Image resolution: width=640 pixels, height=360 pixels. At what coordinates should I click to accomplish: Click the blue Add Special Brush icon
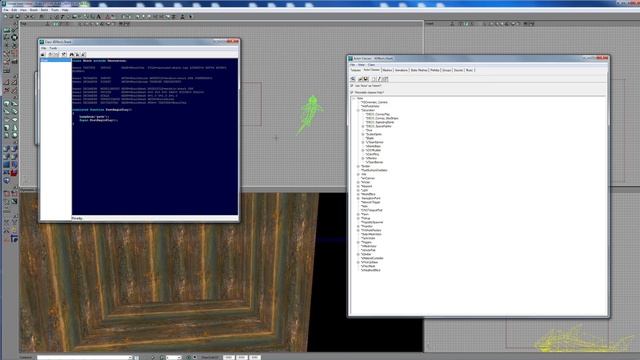[7, 165]
